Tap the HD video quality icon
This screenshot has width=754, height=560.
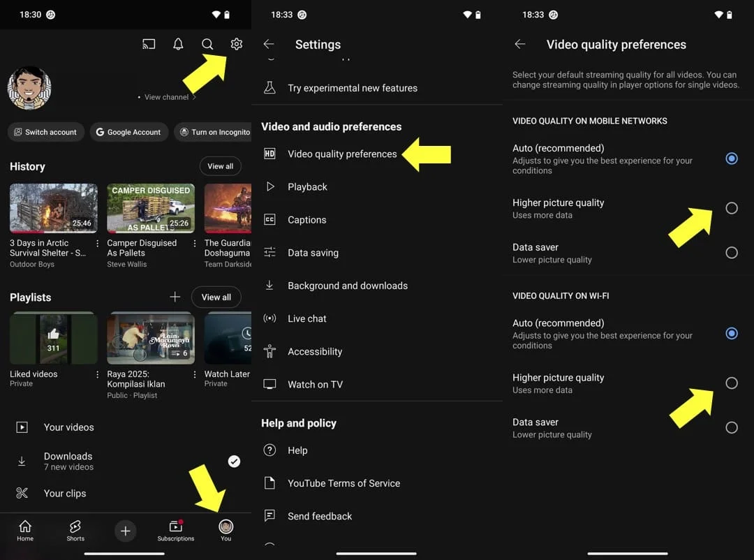pos(269,154)
